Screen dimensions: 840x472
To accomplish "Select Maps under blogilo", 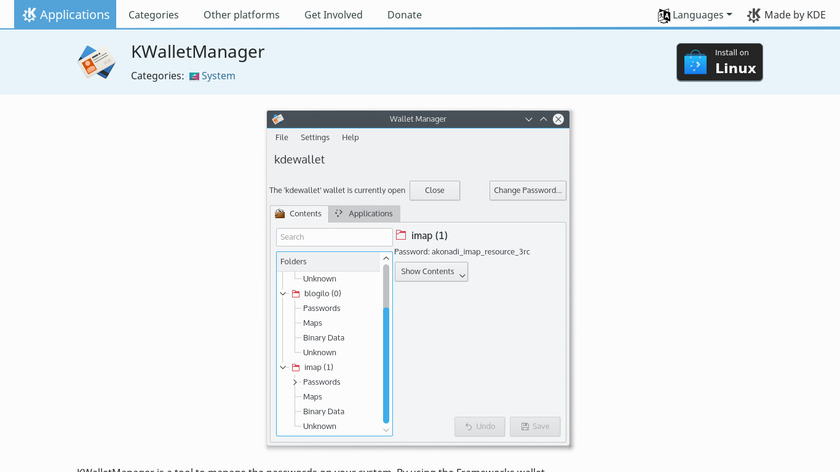I will click(312, 323).
